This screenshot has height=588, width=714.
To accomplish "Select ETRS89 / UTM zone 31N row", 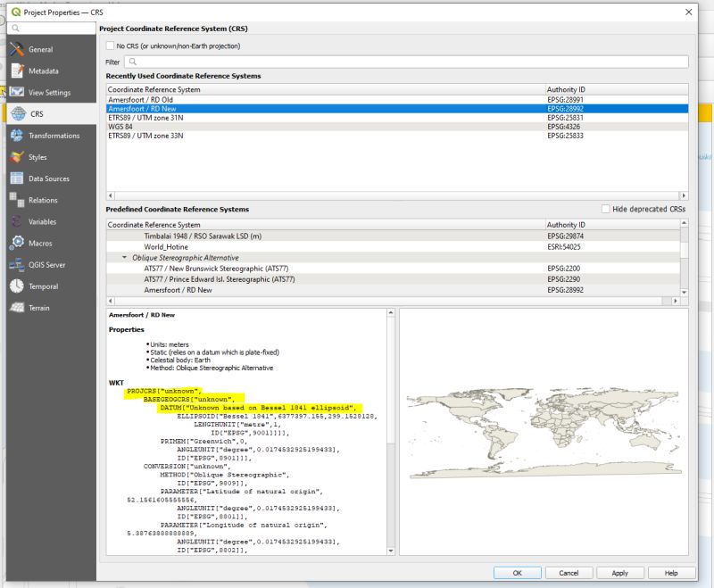I will pos(397,118).
